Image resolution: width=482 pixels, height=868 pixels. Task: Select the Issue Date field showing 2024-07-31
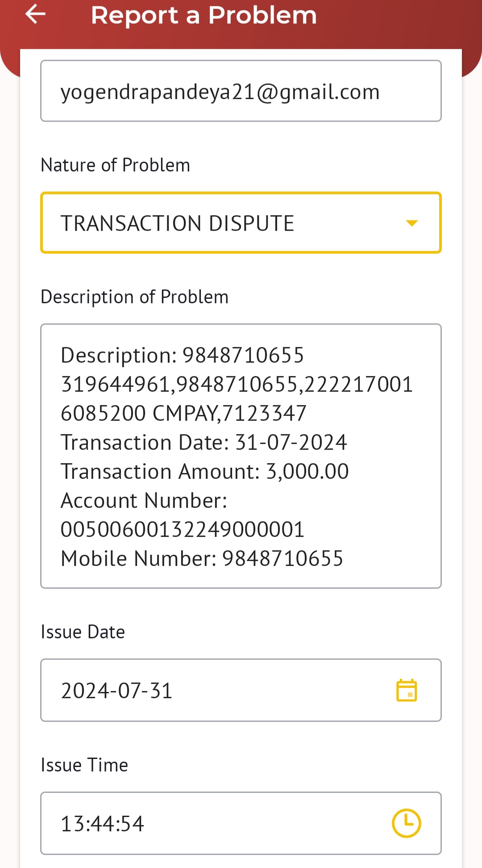click(241, 690)
